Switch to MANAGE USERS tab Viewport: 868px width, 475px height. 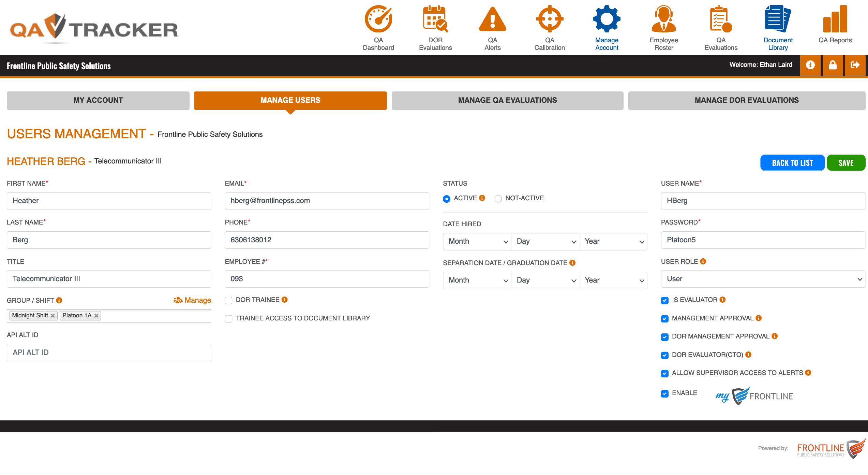[x=290, y=100]
